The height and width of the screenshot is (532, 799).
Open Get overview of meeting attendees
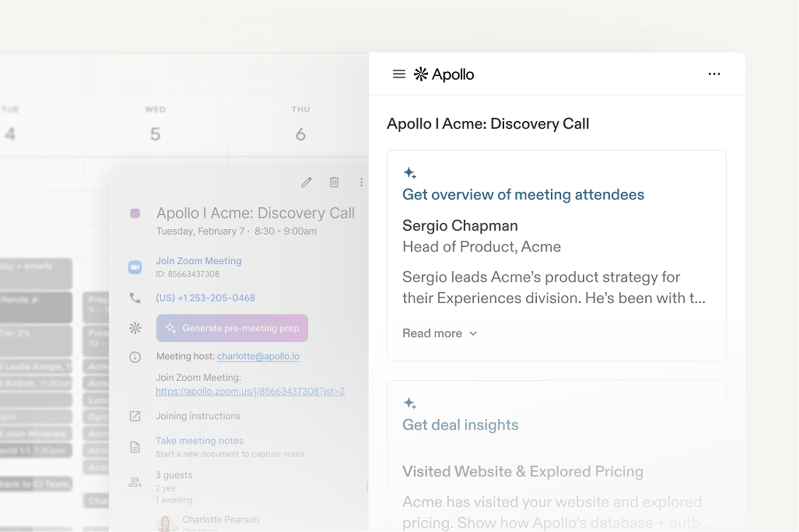[523, 195]
